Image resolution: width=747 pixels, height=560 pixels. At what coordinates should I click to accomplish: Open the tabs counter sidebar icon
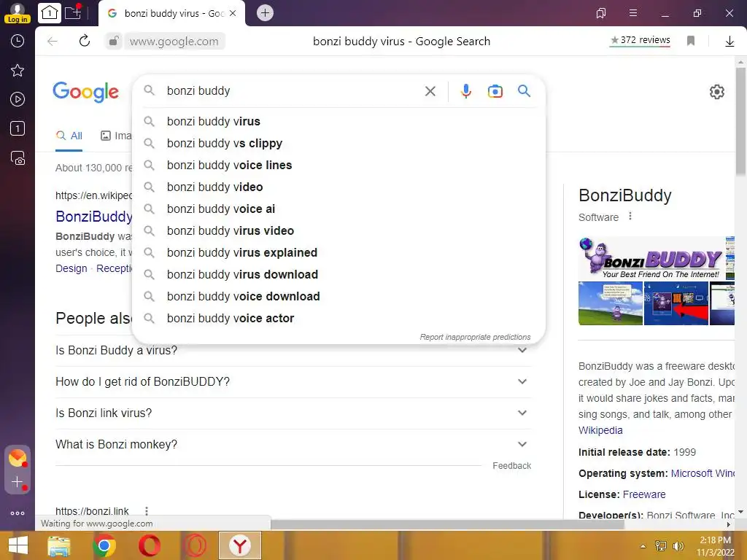point(18,128)
